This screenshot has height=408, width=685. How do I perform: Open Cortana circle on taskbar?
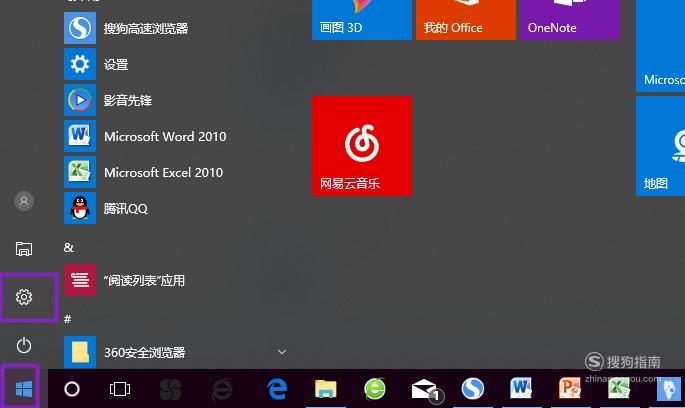72,389
